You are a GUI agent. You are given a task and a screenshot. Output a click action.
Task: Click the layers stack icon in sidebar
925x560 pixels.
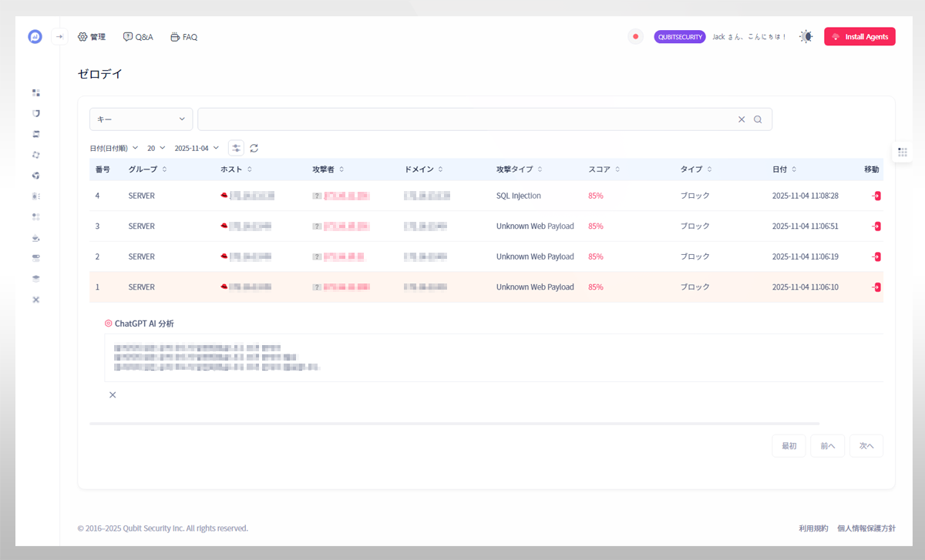point(35,278)
